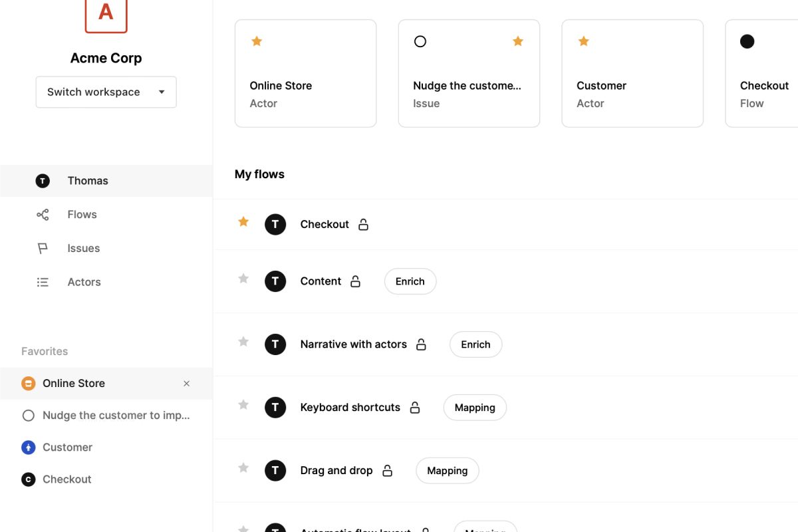Screen dimensions: 798x532
Task: Click the blue Customer actor icon
Action: click(28, 448)
